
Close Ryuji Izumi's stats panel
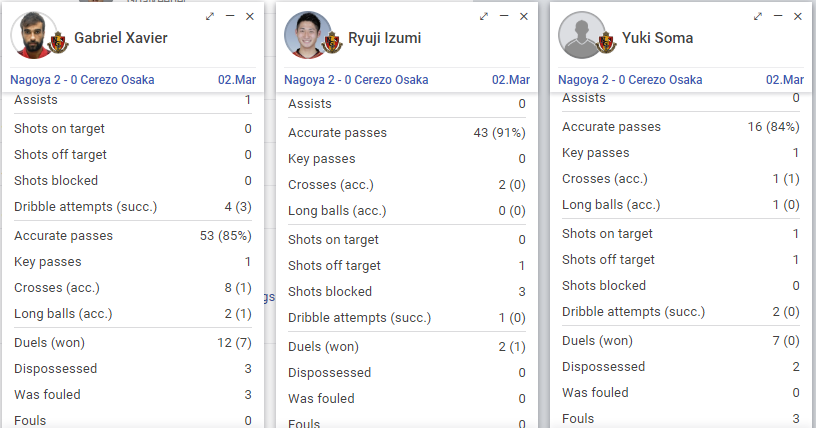pos(524,17)
